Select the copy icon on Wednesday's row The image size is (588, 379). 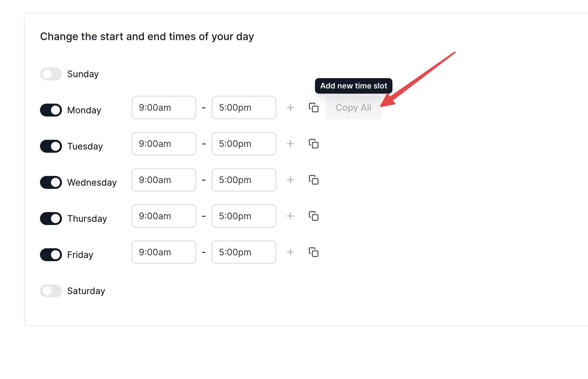click(x=313, y=180)
